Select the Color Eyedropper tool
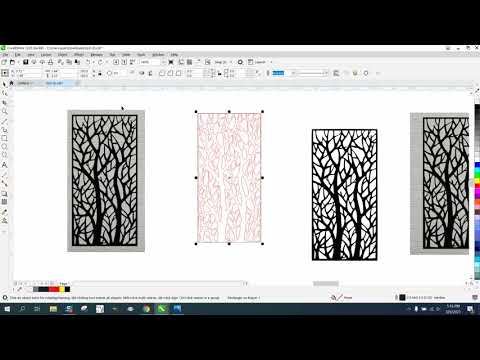Screen dimensions: 480x360 (4, 211)
